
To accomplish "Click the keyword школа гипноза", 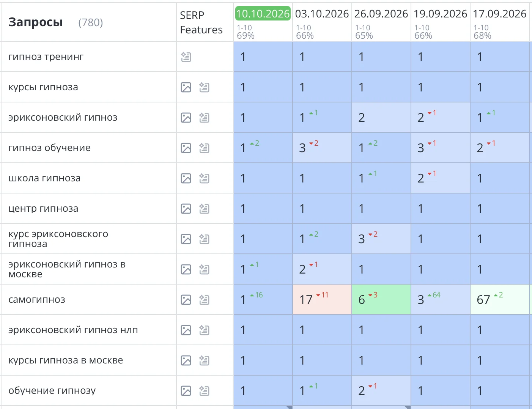I will [x=44, y=178].
